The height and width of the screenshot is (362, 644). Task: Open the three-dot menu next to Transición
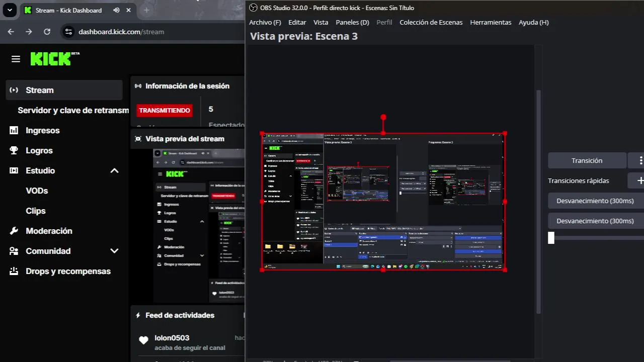coord(640,160)
